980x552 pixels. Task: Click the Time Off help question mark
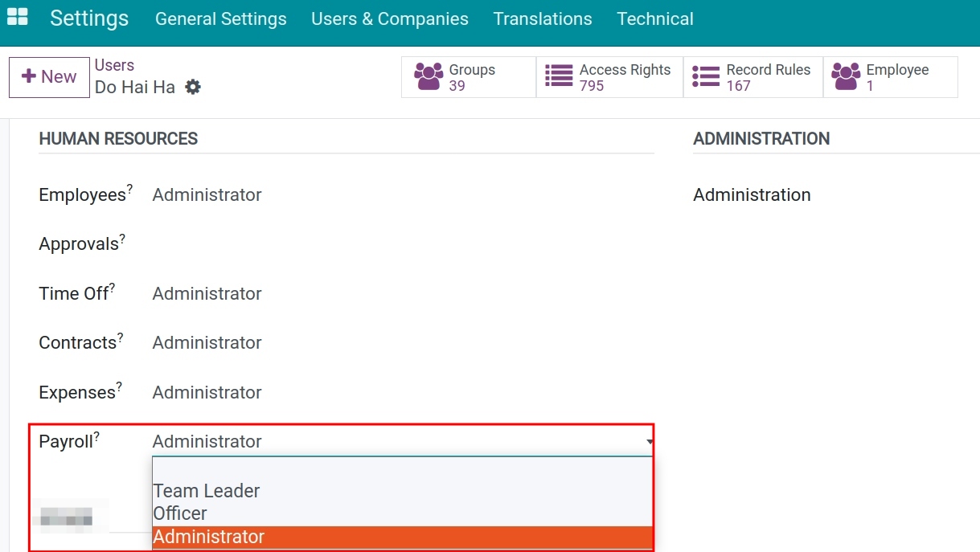(x=112, y=288)
